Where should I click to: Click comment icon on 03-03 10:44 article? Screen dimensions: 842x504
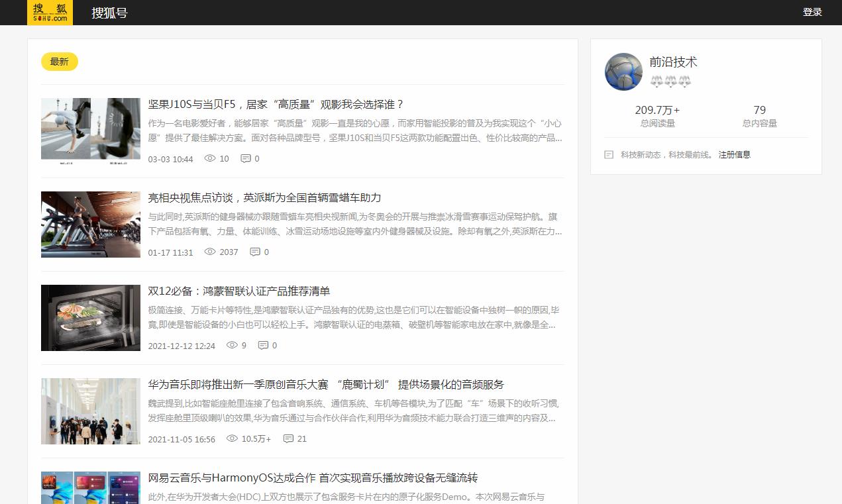pyautogui.click(x=245, y=158)
